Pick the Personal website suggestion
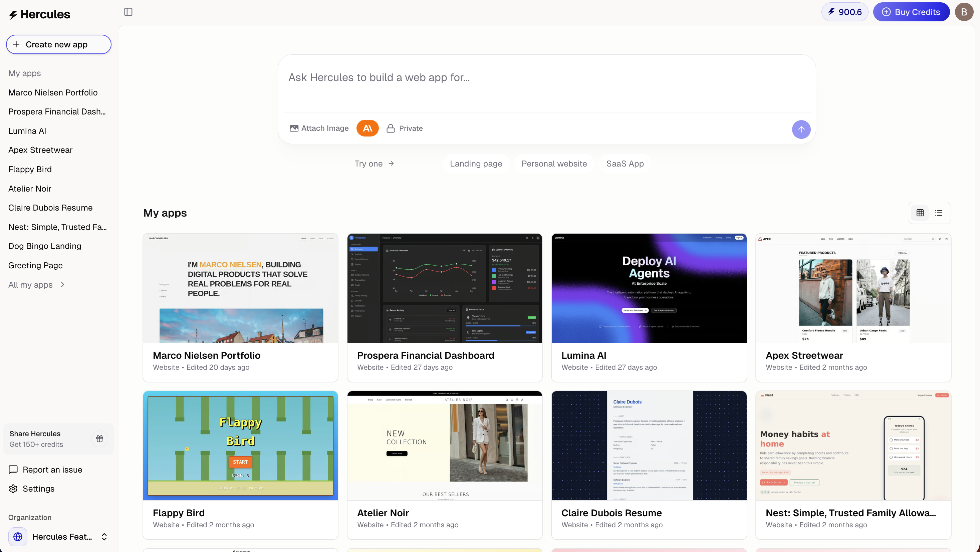980x552 pixels. click(x=554, y=164)
